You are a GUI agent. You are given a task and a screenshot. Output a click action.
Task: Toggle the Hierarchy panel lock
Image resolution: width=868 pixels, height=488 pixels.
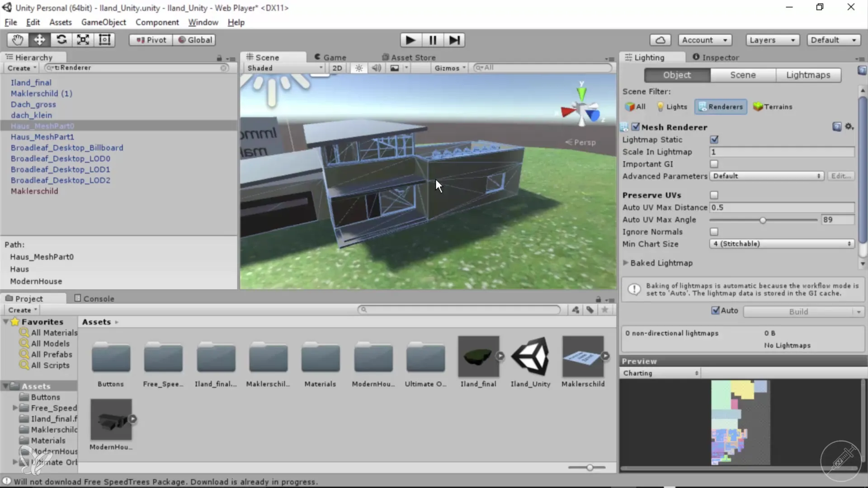tap(219, 58)
